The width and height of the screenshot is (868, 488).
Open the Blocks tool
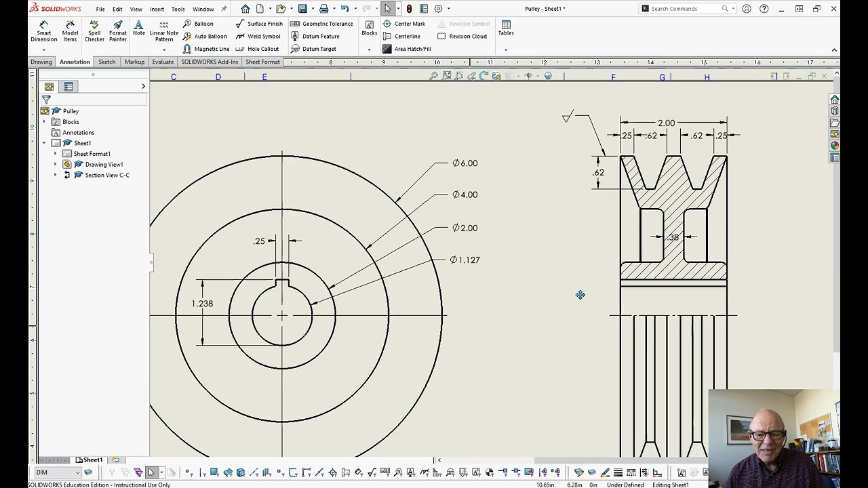click(370, 28)
